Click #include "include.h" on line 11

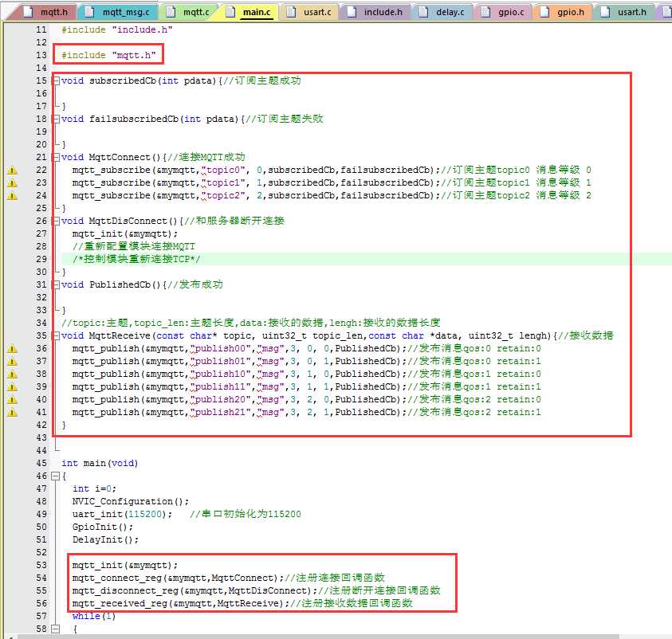point(117,29)
